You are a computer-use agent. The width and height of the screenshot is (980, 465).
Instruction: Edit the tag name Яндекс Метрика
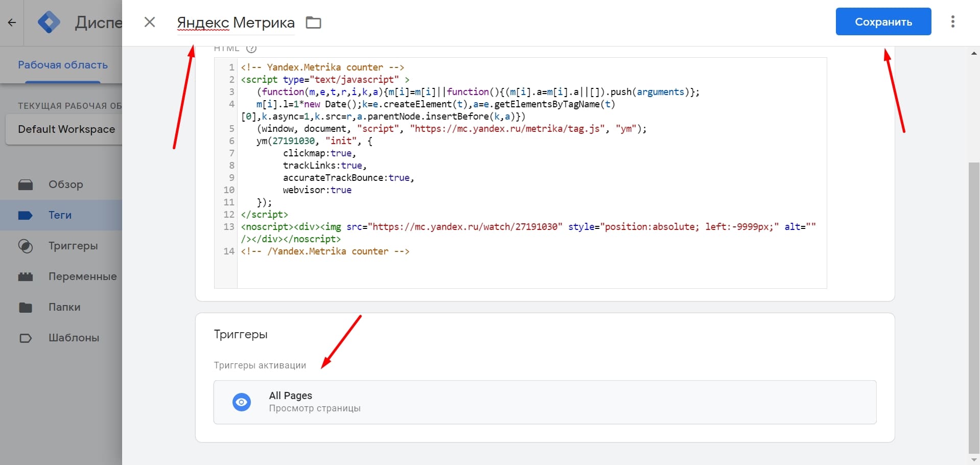[236, 22]
